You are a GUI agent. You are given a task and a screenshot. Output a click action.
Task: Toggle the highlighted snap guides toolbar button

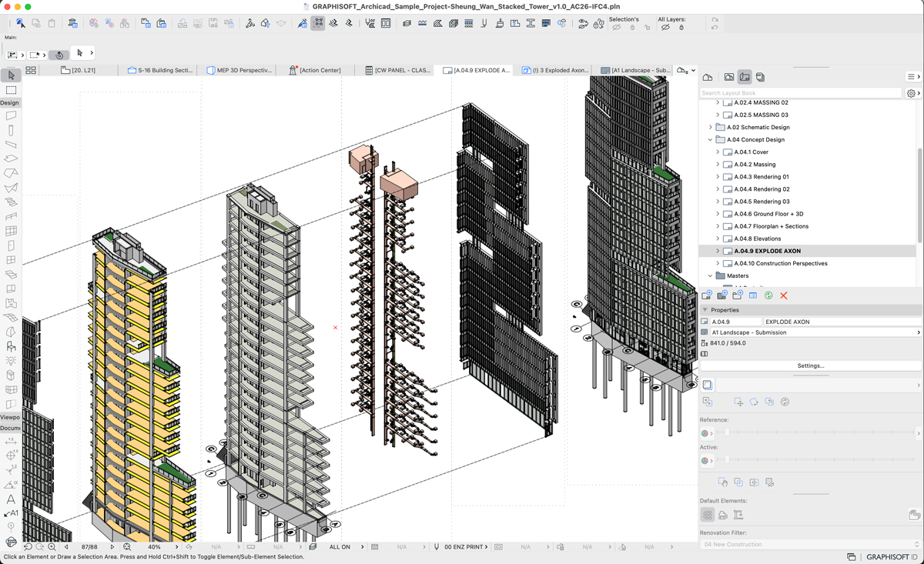tap(318, 24)
